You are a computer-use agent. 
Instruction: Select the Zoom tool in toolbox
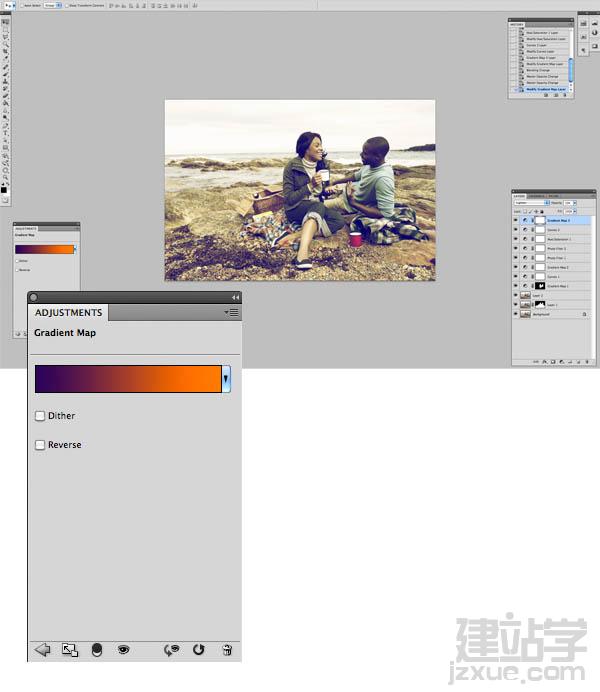coord(5,177)
